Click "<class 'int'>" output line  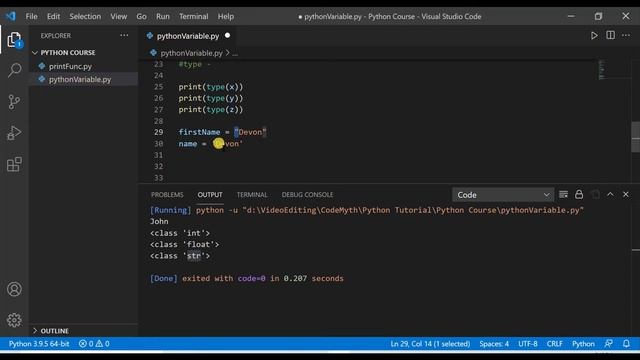pyautogui.click(x=180, y=233)
